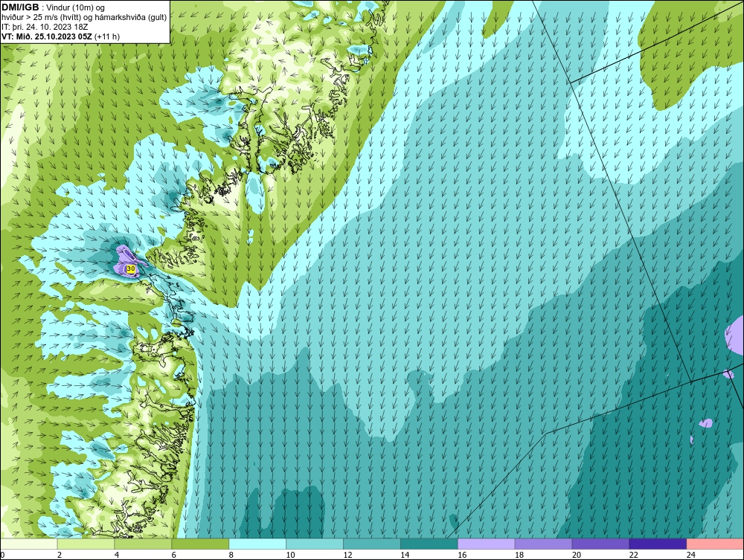Click the 12-14 m/s teal legend swatch

[372, 544]
